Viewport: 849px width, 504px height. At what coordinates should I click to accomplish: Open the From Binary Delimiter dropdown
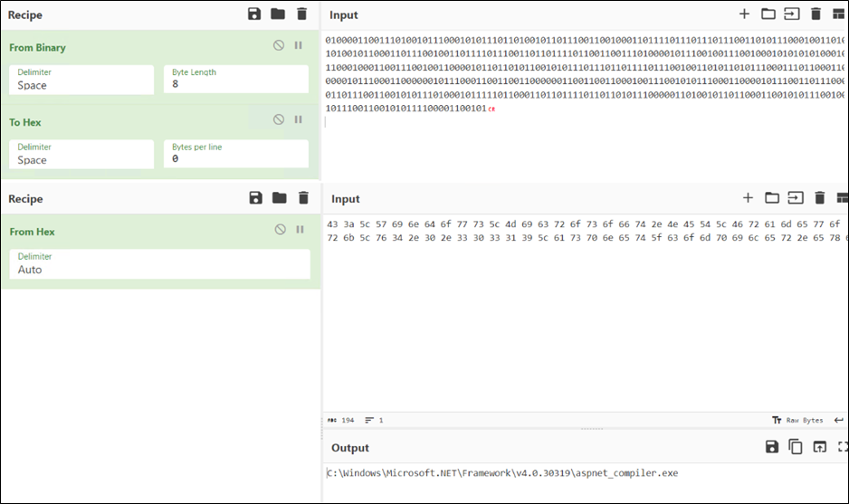click(x=81, y=80)
